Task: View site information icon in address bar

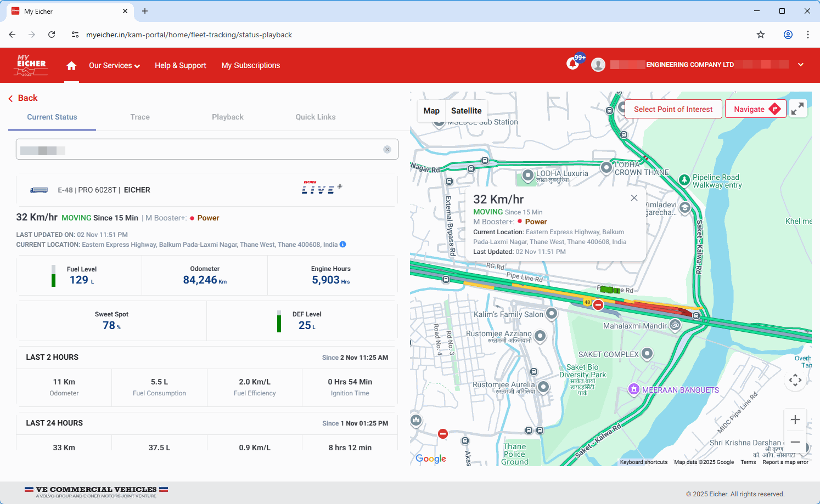Action: [75, 35]
